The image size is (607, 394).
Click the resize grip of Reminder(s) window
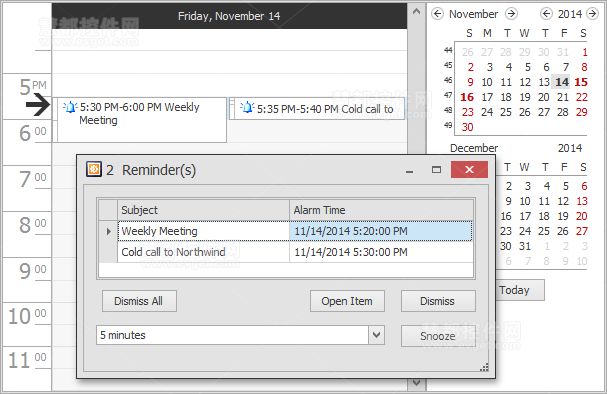tap(484, 367)
